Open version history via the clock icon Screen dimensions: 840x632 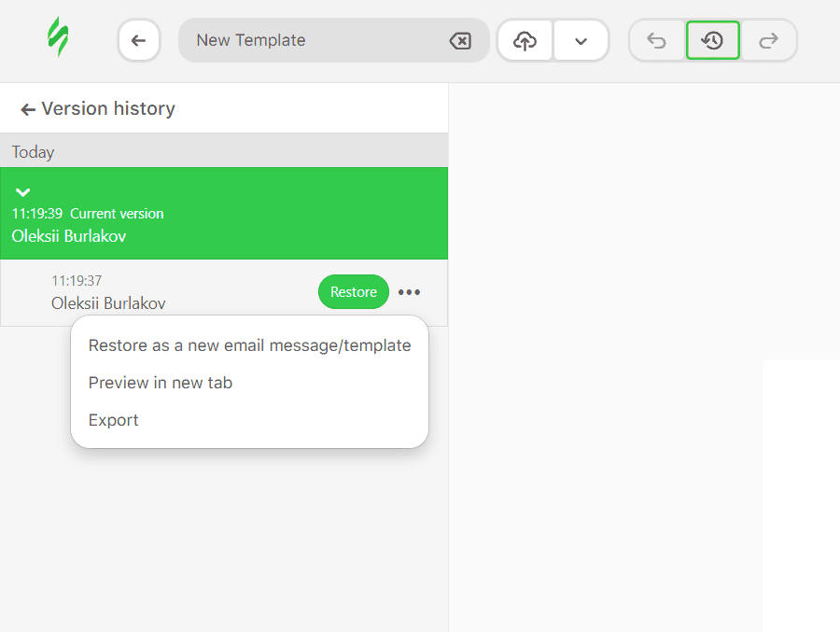point(712,40)
